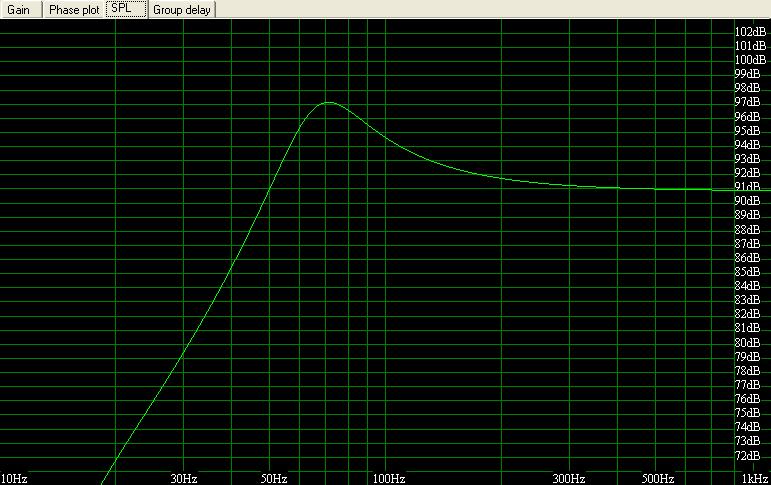Pick the 85dB label on the right axis
This screenshot has height=485, width=771.
coord(751,271)
